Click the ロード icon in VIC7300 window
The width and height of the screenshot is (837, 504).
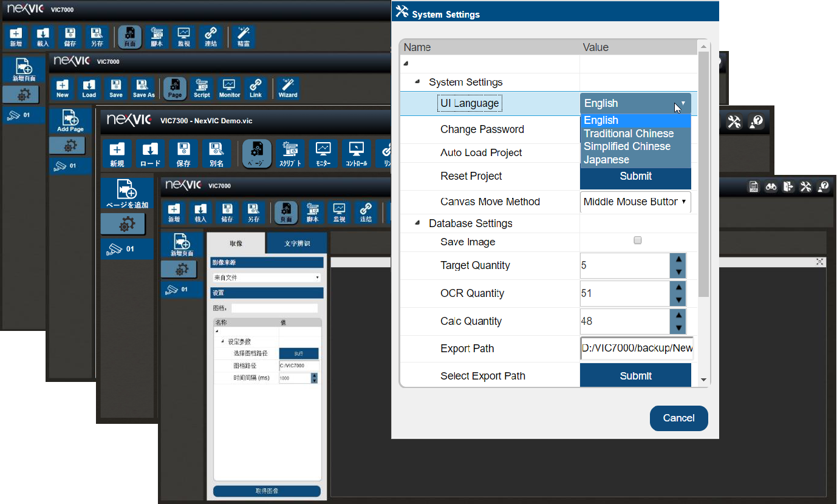click(150, 154)
